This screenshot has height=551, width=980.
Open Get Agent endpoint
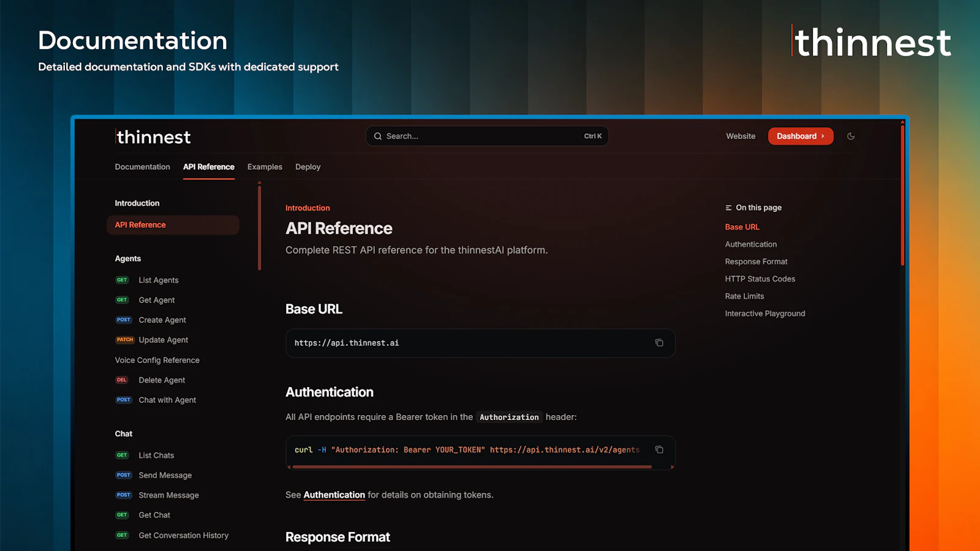point(157,300)
